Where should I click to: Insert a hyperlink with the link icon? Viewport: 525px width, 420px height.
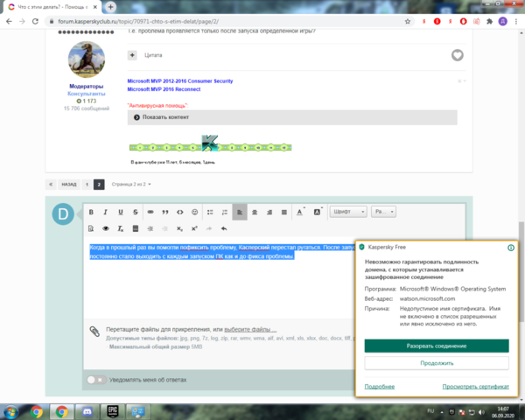pyautogui.click(x=150, y=212)
